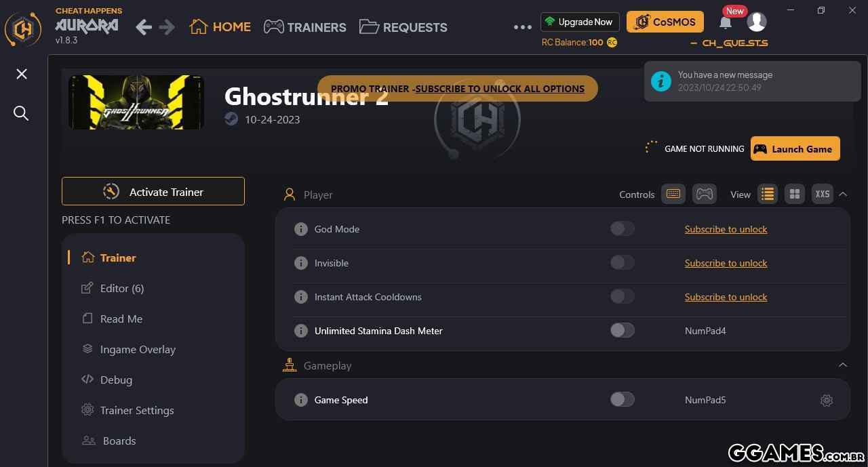Click info icon beside God Mode
The image size is (868, 467).
(x=301, y=229)
